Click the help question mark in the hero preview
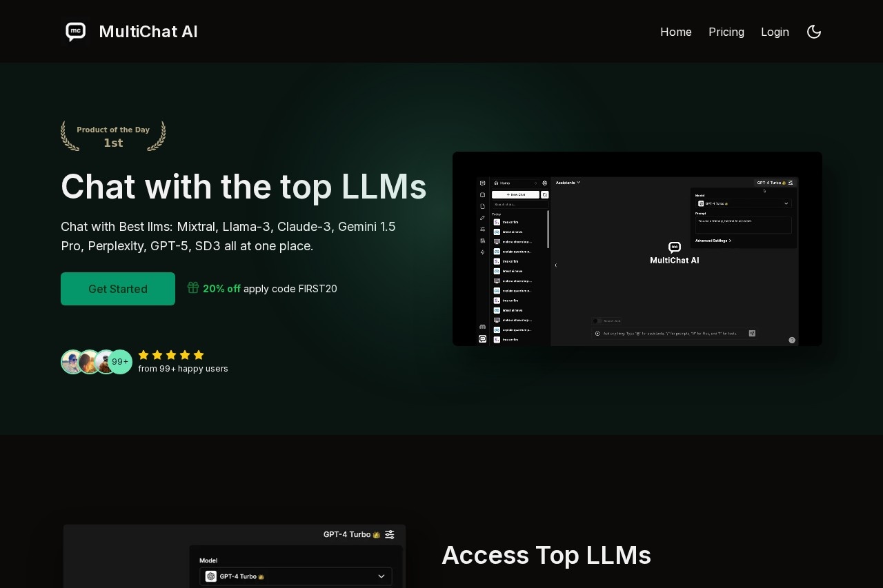Viewport: 883px width, 588px height. pyautogui.click(x=792, y=340)
